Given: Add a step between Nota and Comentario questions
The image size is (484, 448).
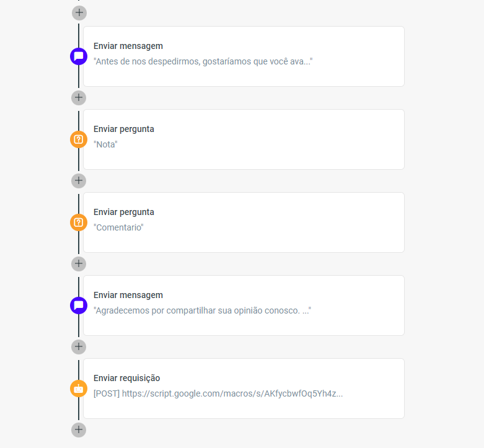Looking at the screenshot, I should point(79,181).
